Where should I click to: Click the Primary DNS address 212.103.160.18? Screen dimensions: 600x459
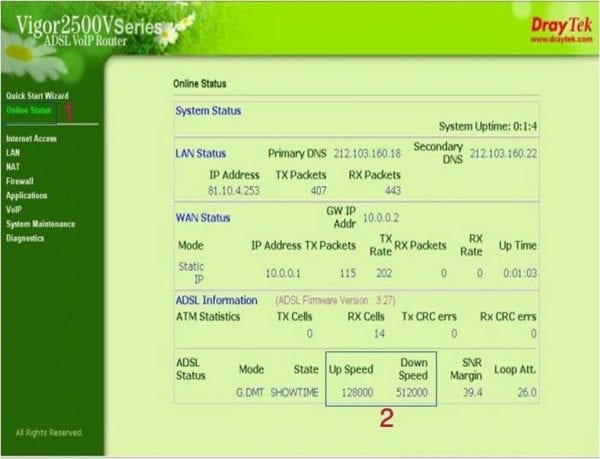367,154
